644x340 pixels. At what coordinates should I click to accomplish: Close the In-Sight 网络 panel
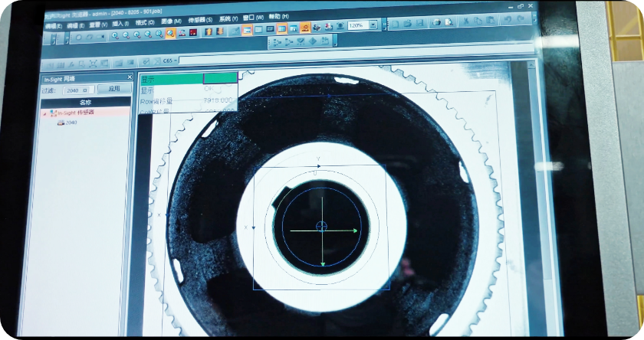tap(130, 77)
